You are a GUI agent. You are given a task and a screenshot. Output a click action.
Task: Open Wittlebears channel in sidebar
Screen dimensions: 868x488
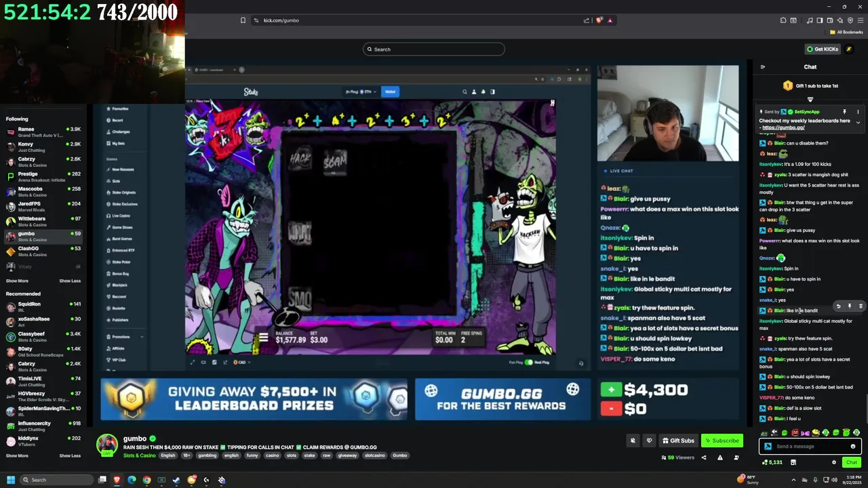[x=43, y=221]
